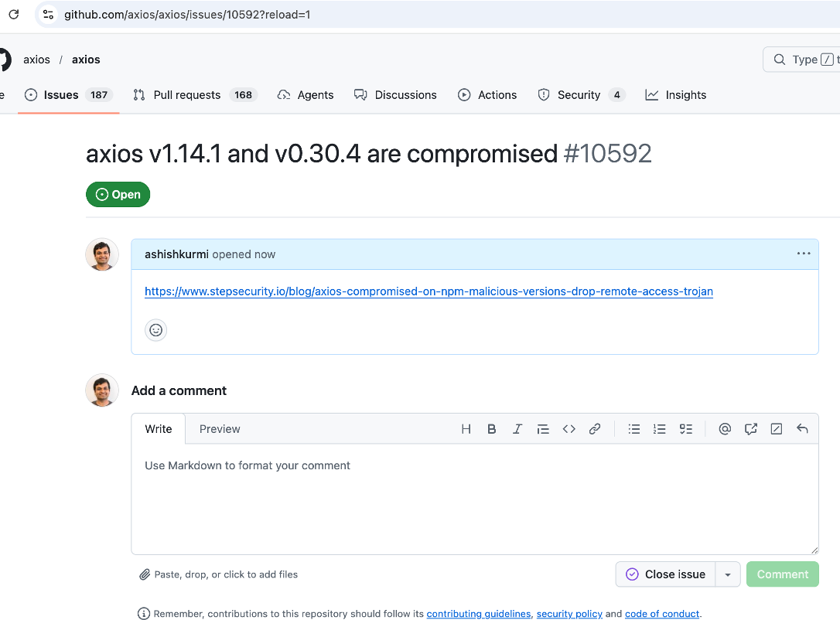Open the stepsecurity.io blog link
Viewport: 840px width, 620px height.
[x=429, y=291]
